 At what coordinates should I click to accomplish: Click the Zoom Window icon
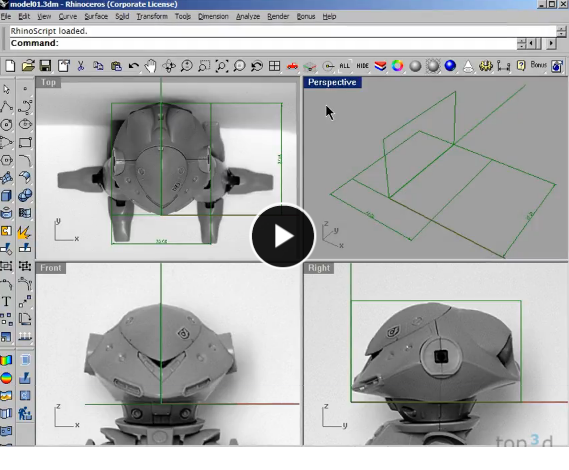(204, 66)
